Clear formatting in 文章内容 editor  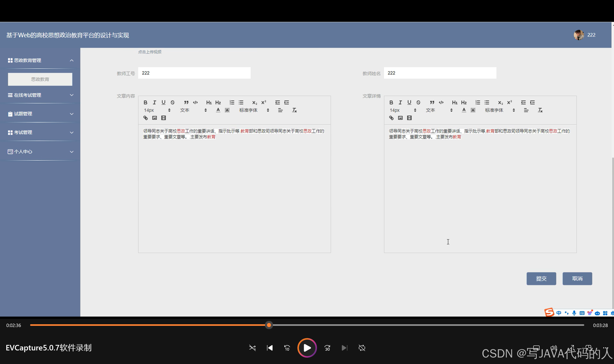coord(294,110)
